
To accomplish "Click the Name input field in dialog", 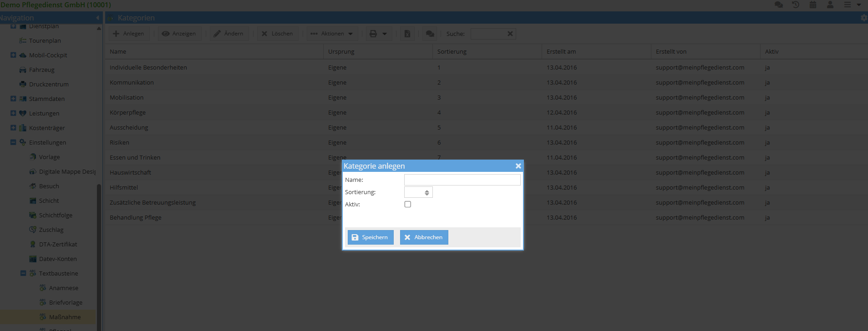I will point(462,180).
